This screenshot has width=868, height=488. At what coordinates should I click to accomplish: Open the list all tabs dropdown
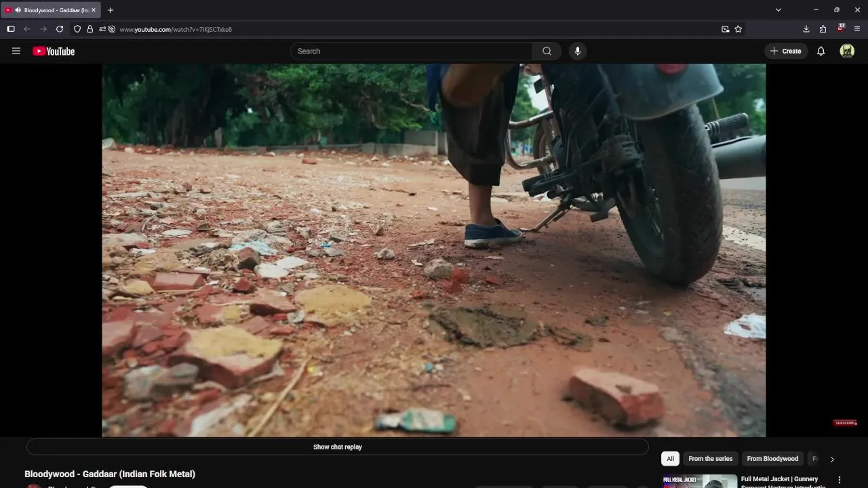(x=778, y=10)
